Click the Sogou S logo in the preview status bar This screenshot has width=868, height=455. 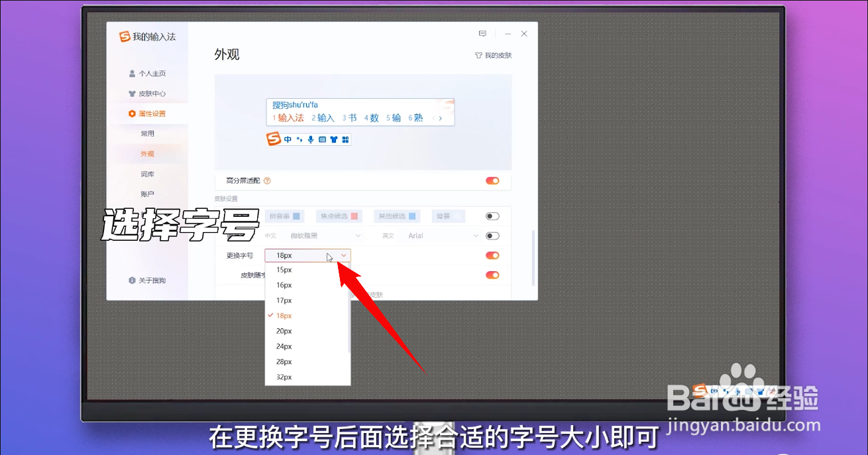274,139
